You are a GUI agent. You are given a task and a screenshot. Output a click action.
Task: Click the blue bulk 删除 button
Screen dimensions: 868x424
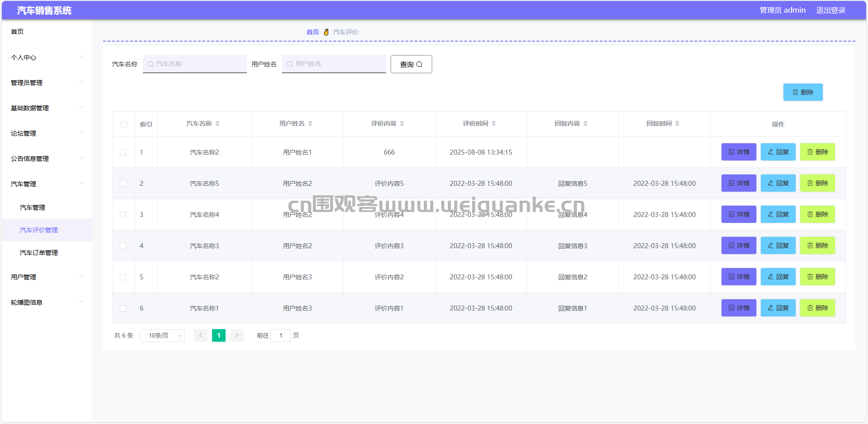coord(803,92)
